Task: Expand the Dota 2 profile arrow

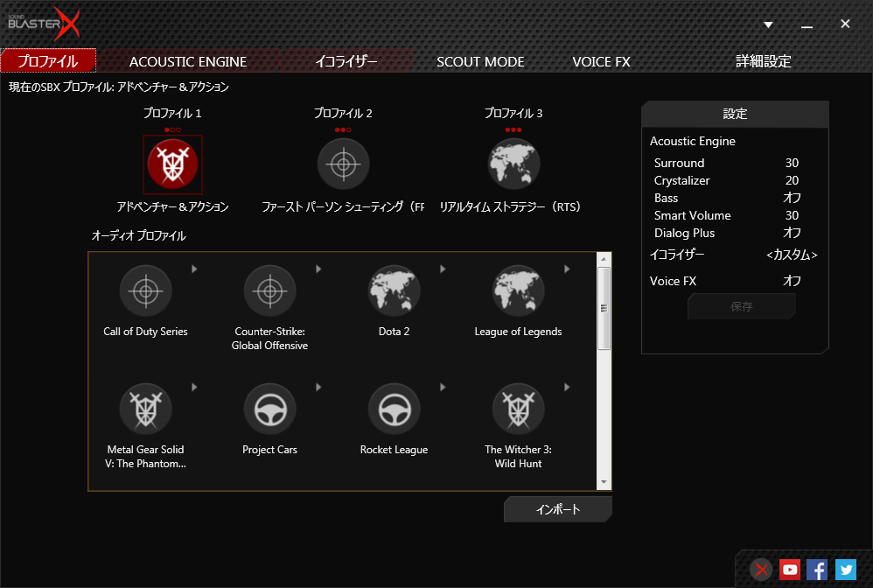Action: pyautogui.click(x=443, y=269)
